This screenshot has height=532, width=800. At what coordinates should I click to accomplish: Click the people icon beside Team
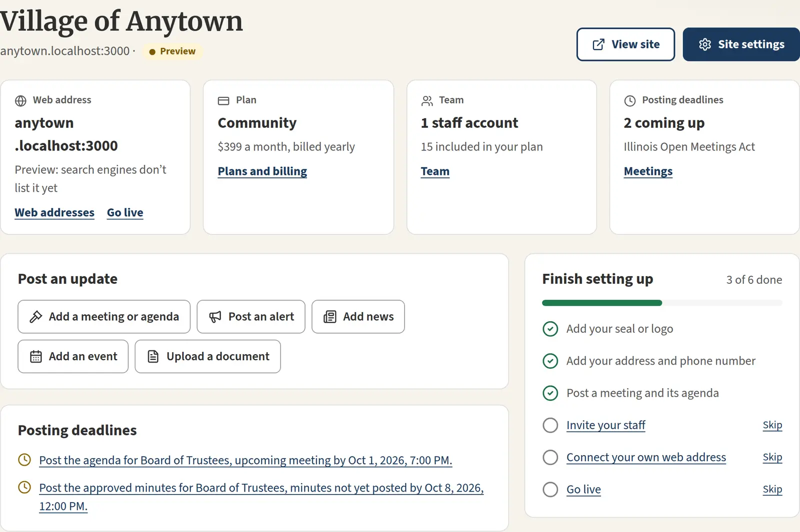[x=427, y=100]
